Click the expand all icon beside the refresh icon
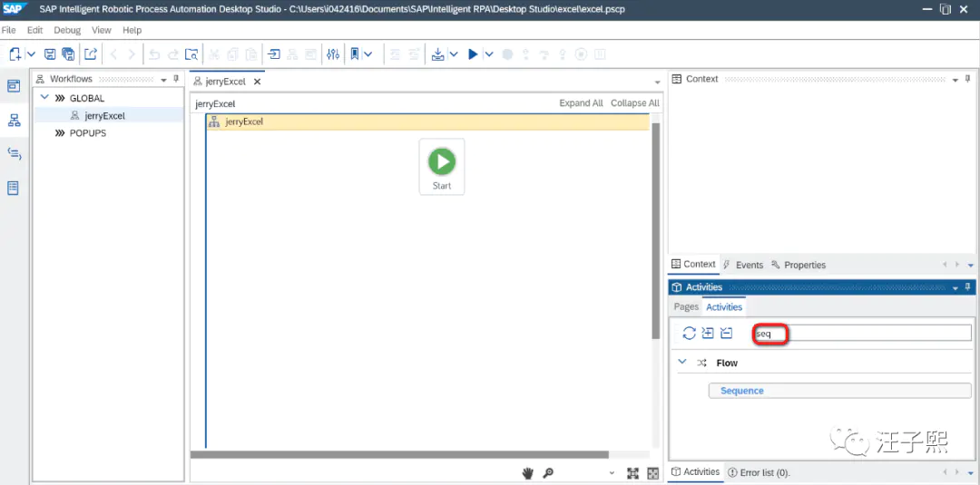 [x=708, y=333]
